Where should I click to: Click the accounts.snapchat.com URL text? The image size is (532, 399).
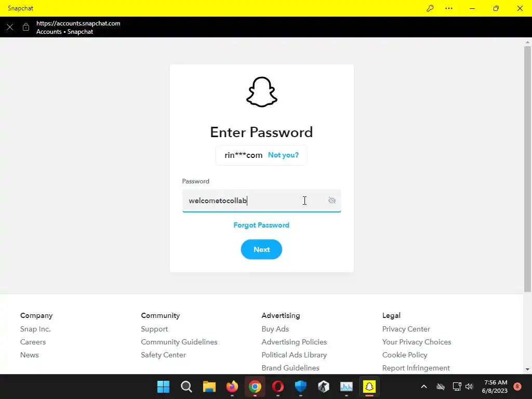pyautogui.click(x=78, y=23)
